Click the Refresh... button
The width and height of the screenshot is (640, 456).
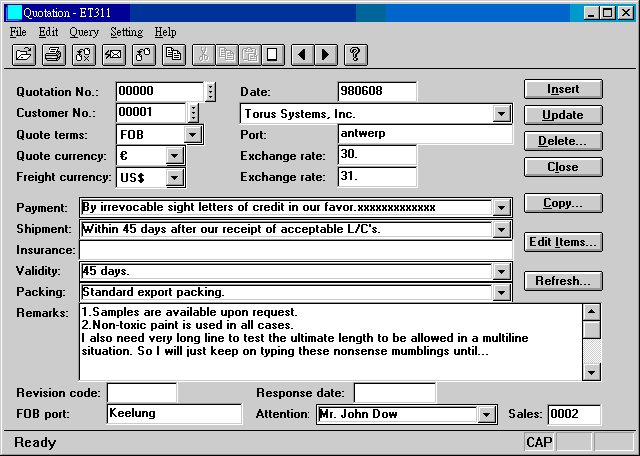564,281
